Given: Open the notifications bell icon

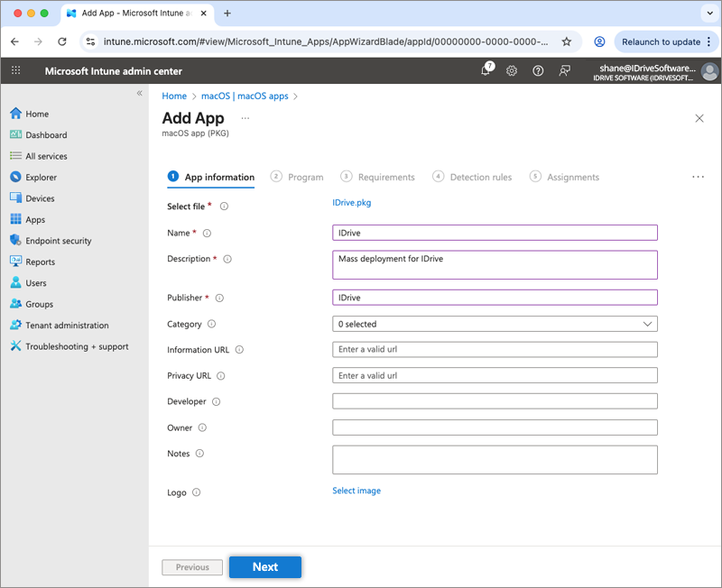Looking at the screenshot, I should point(486,70).
